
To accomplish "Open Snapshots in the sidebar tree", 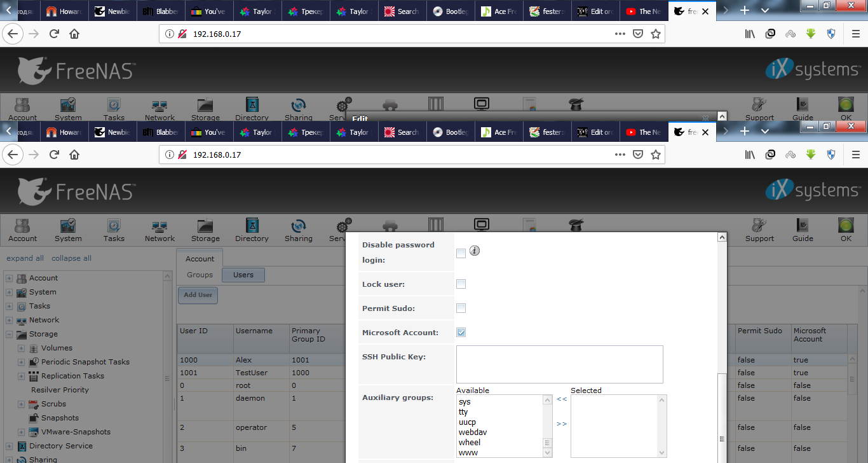I will (x=60, y=418).
